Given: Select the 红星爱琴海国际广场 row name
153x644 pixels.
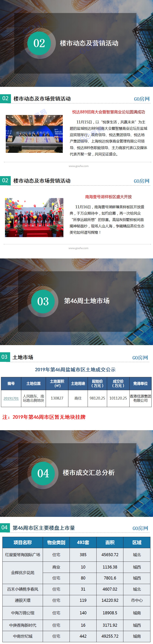Looking at the screenshot, I should point(23,555).
